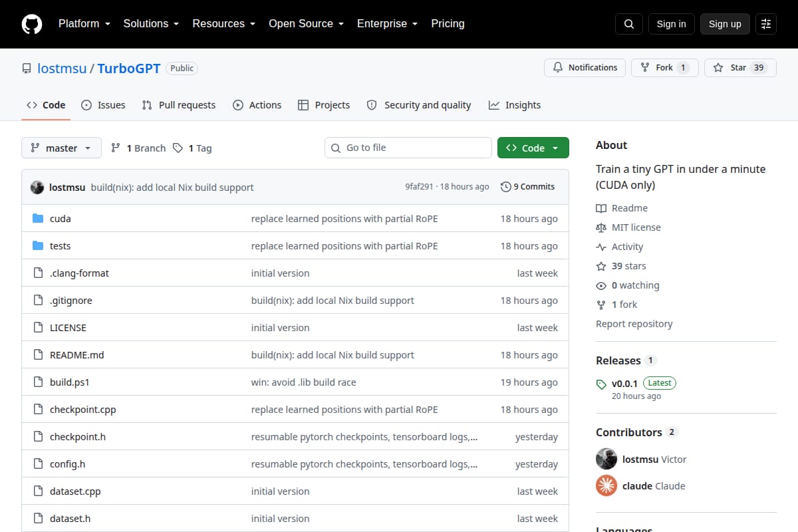Viewport: 798px width, 532px height.
Task: Click the Sign up button
Action: [x=725, y=24]
